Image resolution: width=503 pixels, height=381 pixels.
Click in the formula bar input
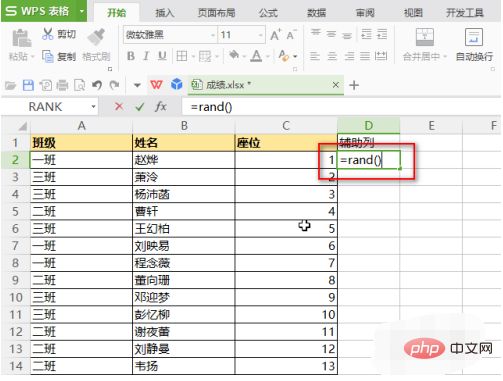click(x=341, y=107)
